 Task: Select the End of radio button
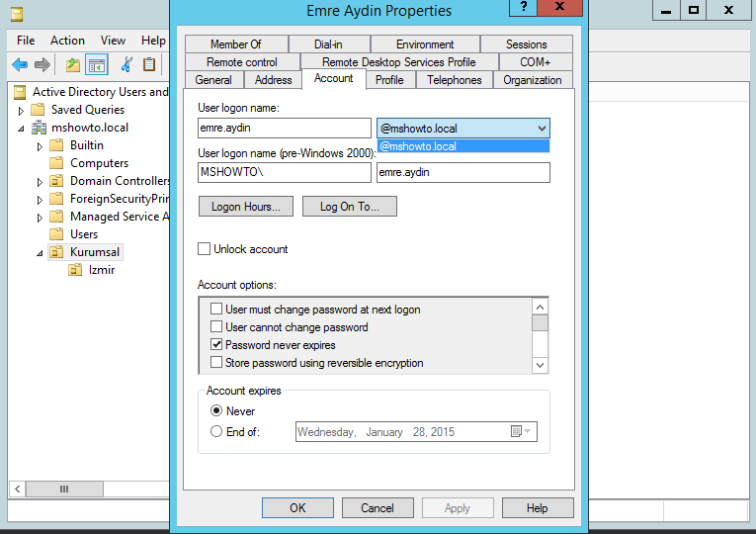tap(216, 432)
